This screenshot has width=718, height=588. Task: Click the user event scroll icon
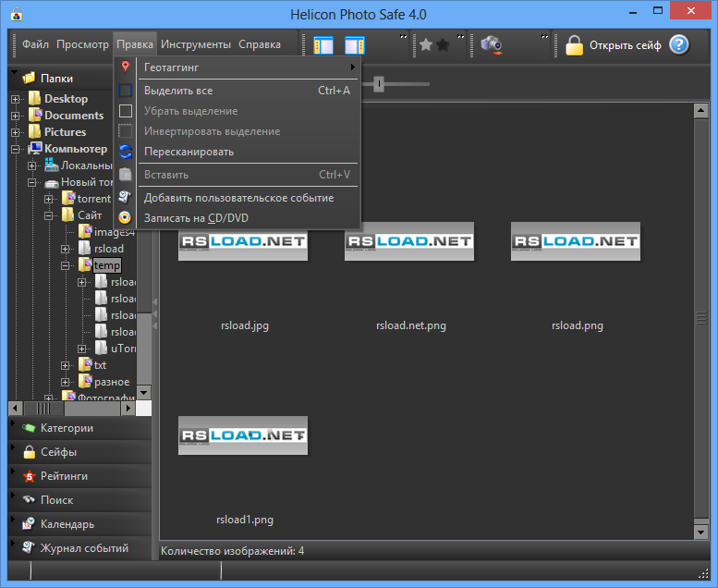coord(125,197)
